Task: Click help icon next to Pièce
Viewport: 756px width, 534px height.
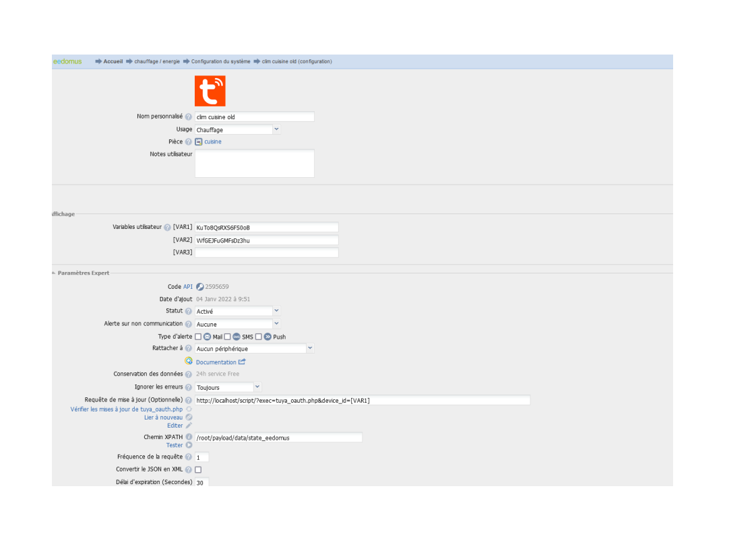Action: click(x=189, y=141)
